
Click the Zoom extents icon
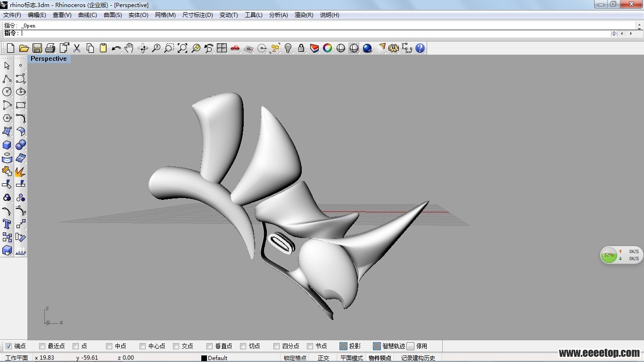(182, 48)
